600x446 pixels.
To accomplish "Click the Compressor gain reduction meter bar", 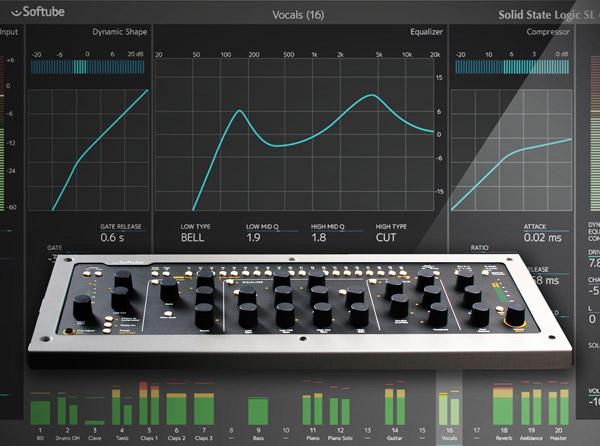I will pyautogui.click(x=512, y=67).
